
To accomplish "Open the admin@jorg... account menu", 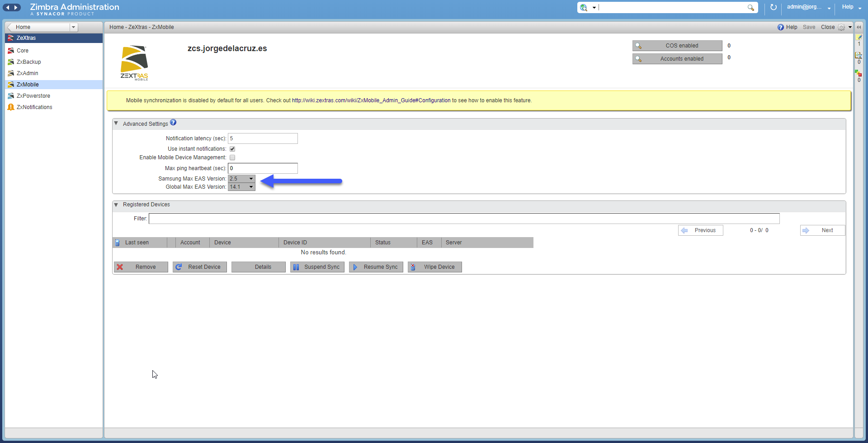I will pyautogui.click(x=809, y=7).
